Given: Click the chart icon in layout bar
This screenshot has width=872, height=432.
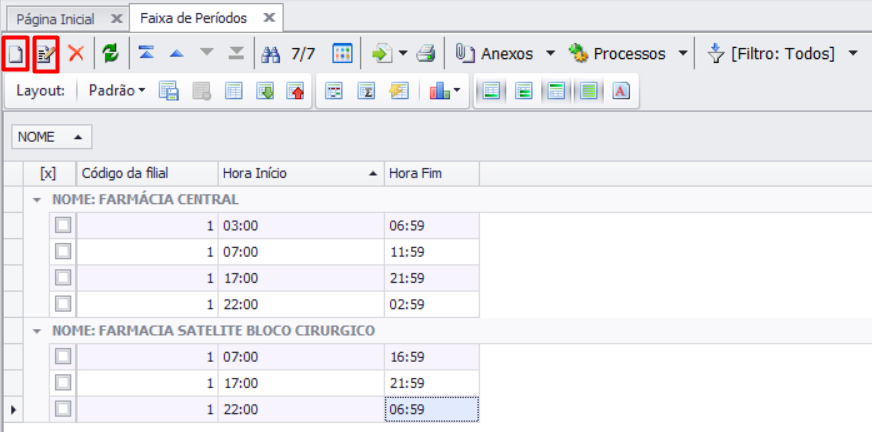Looking at the screenshot, I should [441, 91].
